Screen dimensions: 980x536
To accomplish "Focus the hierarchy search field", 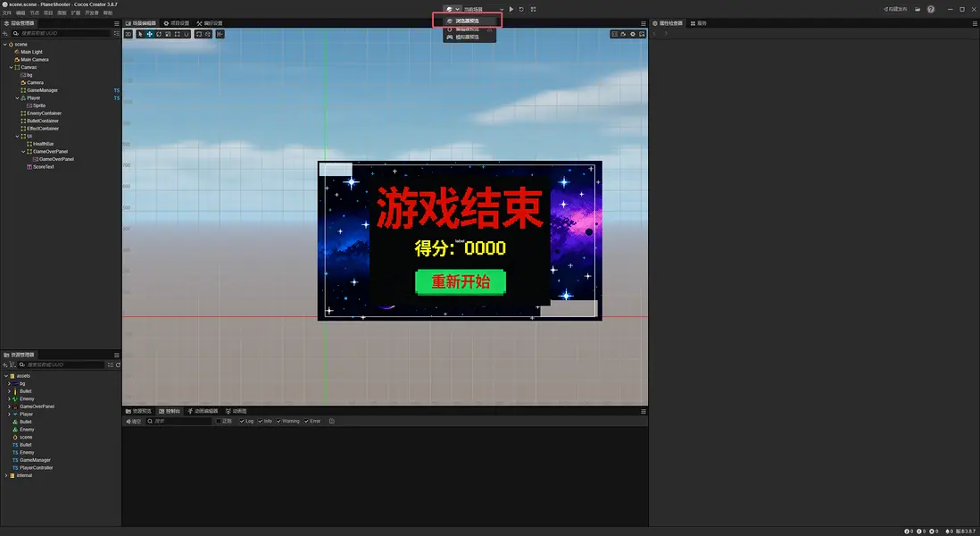I will (x=62, y=33).
